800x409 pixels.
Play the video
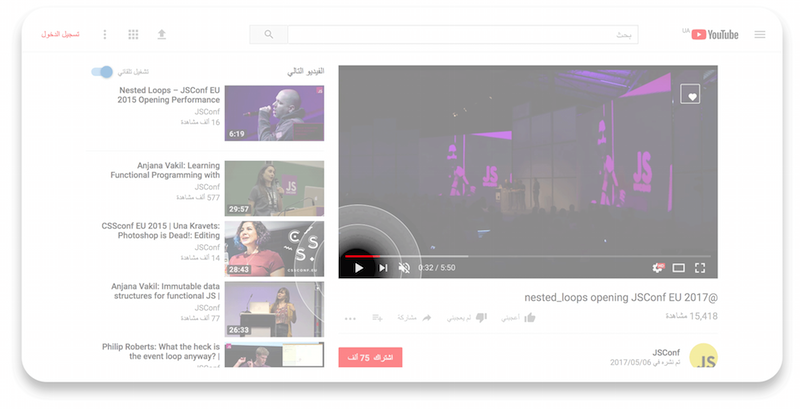coord(359,268)
